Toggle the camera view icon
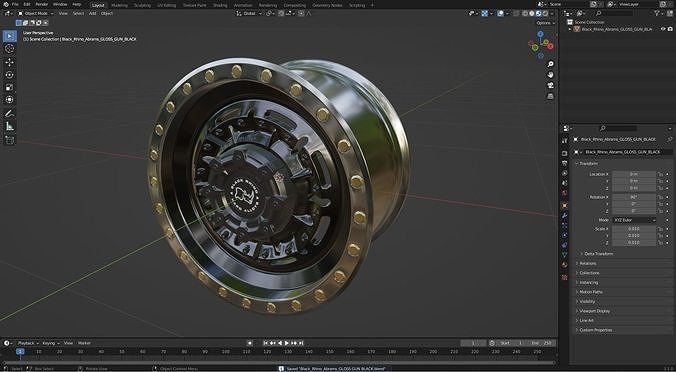 (550, 85)
